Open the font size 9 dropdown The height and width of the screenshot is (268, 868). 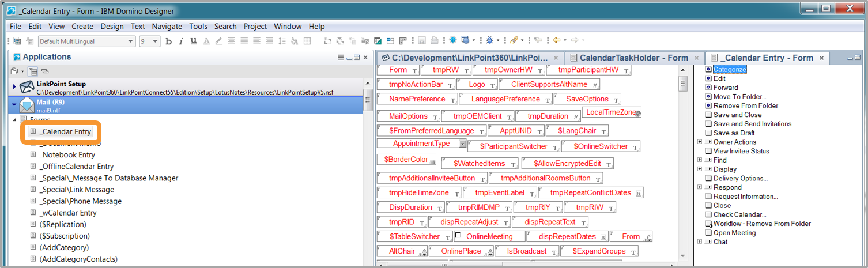click(156, 41)
